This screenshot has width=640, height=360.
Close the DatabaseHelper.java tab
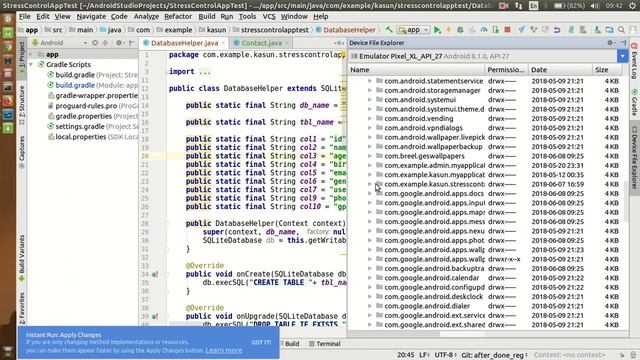pyautogui.click(x=223, y=43)
